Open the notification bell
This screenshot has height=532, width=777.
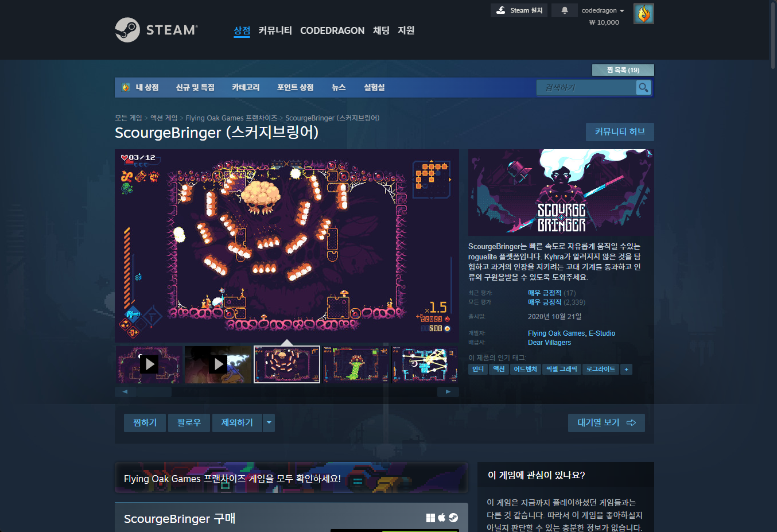[565, 10]
